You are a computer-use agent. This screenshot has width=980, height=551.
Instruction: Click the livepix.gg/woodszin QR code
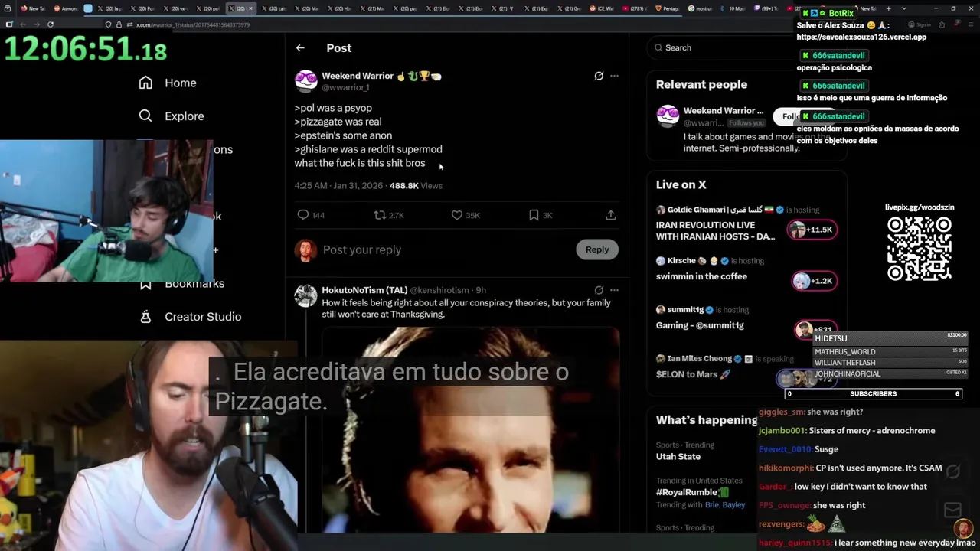(x=920, y=249)
